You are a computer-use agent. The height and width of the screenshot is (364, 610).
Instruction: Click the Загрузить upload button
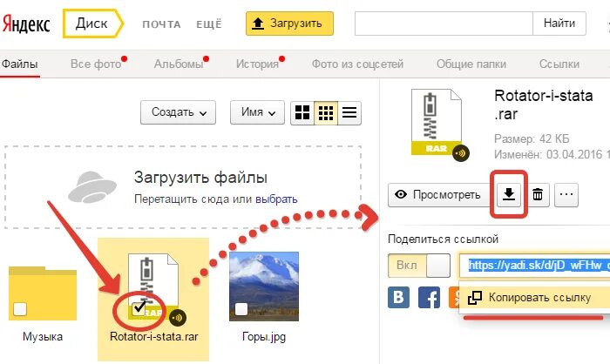click(289, 24)
